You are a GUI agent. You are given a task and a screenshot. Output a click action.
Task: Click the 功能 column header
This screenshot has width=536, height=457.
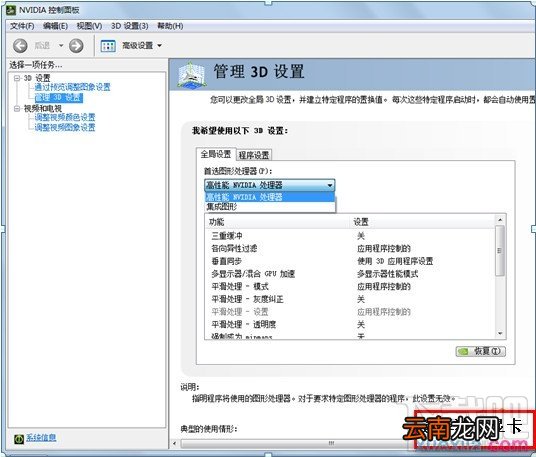pyautogui.click(x=278, y=222)
